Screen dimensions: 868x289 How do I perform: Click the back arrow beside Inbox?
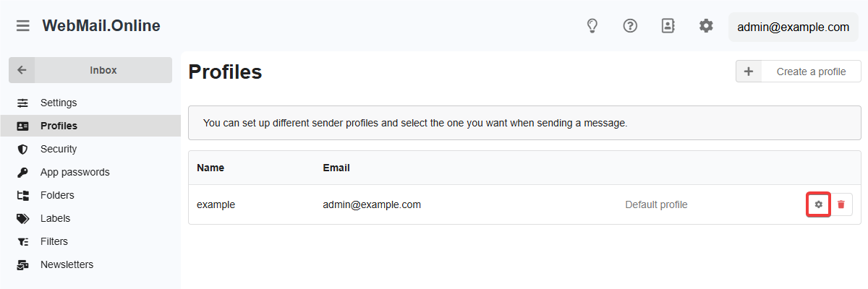pos(22,70)
